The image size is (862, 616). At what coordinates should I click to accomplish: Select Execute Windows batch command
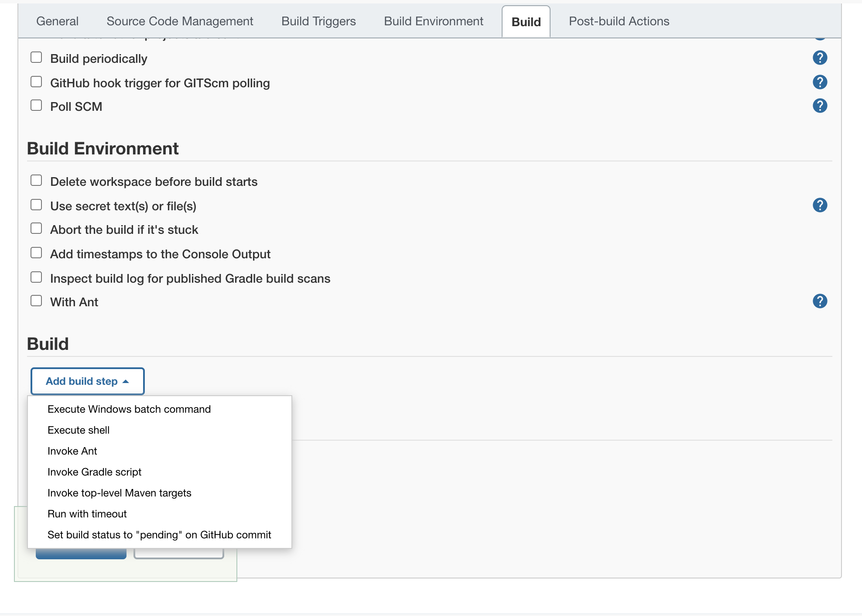(x=129, y=409)
